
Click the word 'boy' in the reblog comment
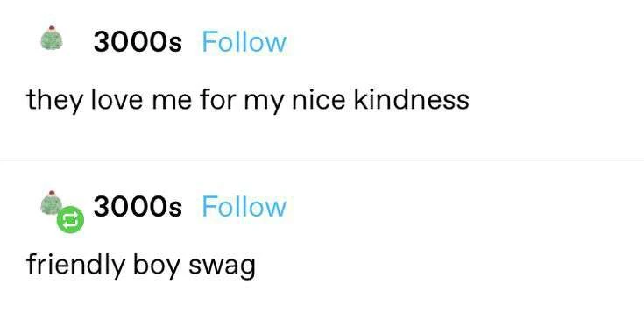tap(156, 266)
